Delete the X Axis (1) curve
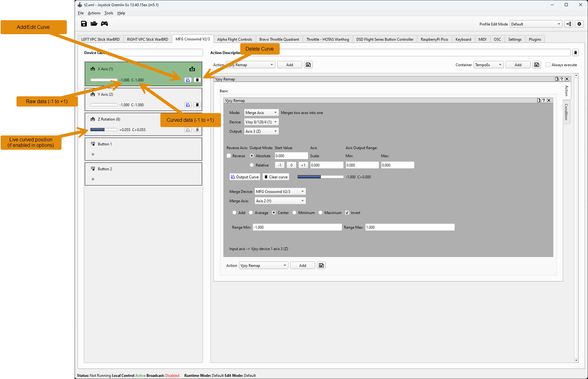The width and height of the screenshot is (588, 379). (x=197, y=80)
